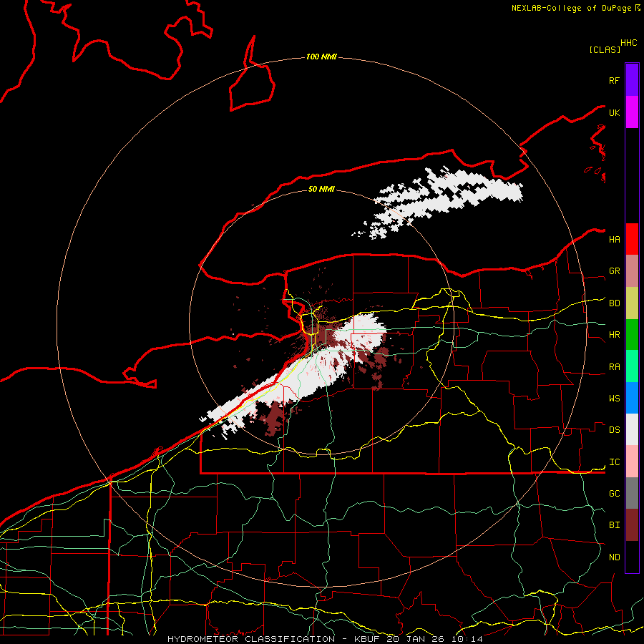Viewport: 644px width, 644px height.
Task: Click the '100 NMI' range ring label
Action: [321, 57]
